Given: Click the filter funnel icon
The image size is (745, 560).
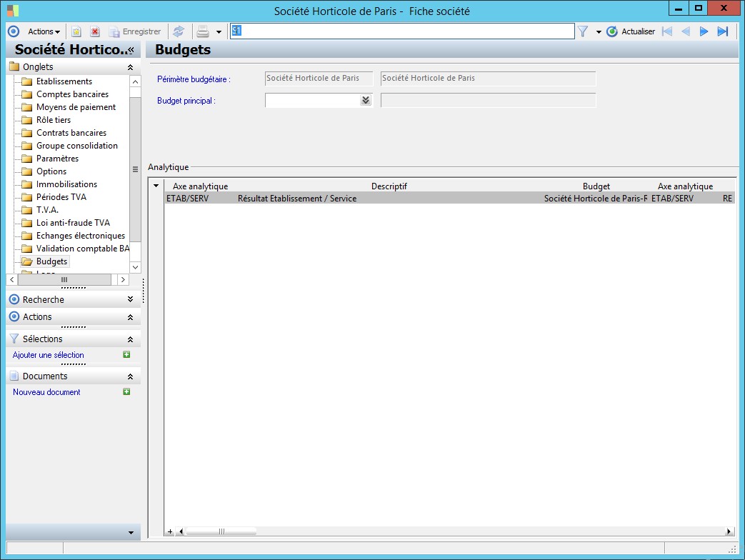Looking at the screenshot, I should coord(583,31).
